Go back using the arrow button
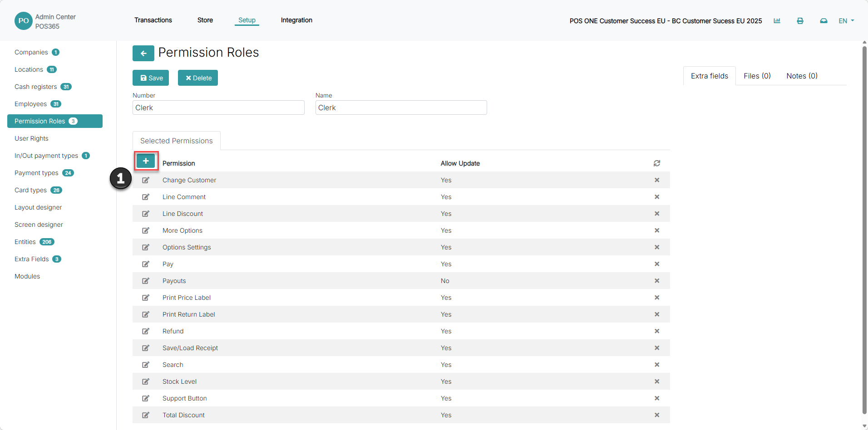Screen dimensions: 868x430 tap(143, 53)
